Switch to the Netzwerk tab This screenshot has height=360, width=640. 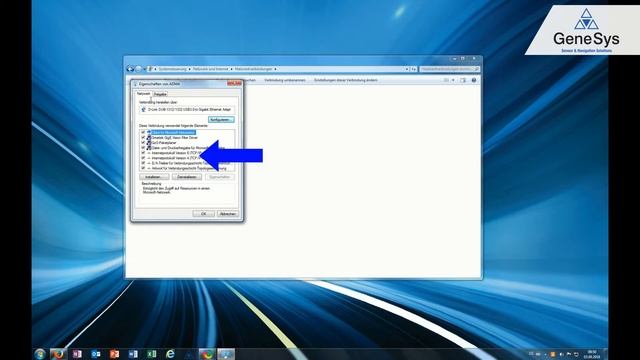pos(144,94)
